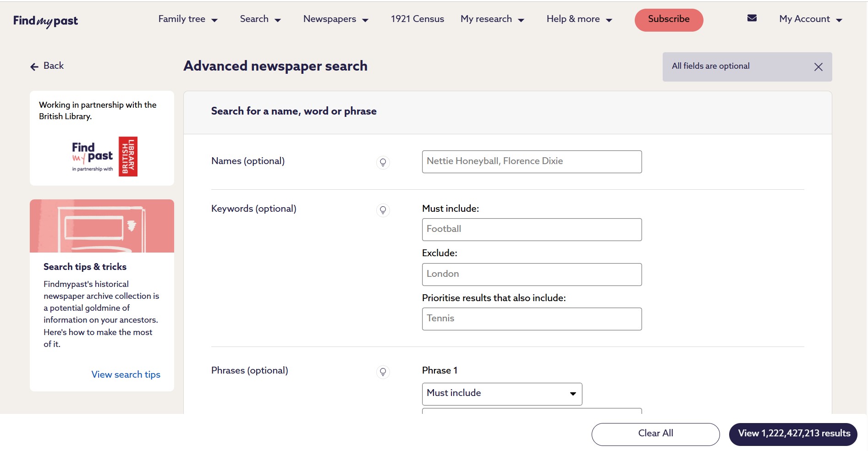The width and height of the screenshot is (868, 451).
Task: Expand the Family tree menu
Action: (188, 19)
